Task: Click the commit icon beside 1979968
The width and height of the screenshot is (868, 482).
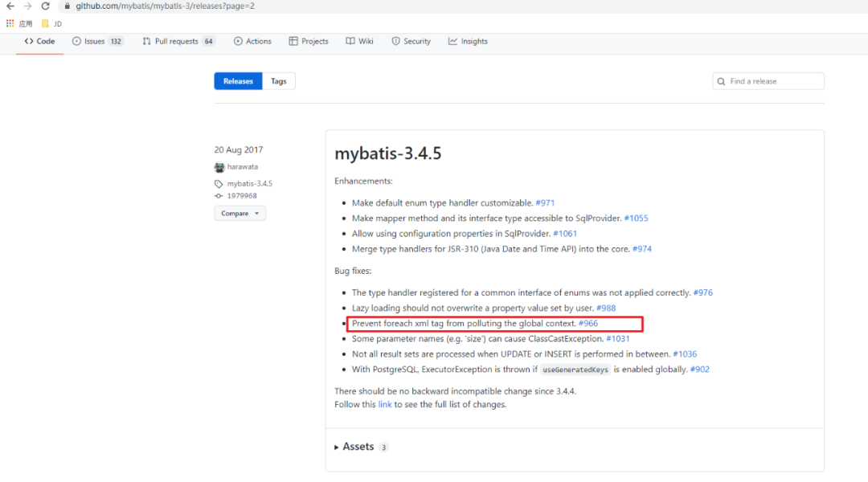Action: [x=219, y=196]
